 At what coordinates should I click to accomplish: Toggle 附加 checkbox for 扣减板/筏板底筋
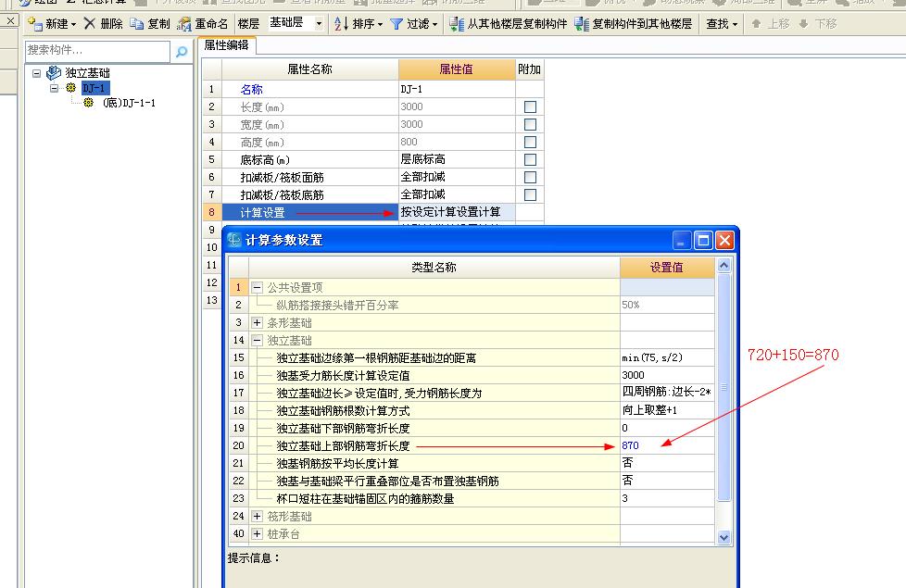pyautogui.click(x=530, y=194)
